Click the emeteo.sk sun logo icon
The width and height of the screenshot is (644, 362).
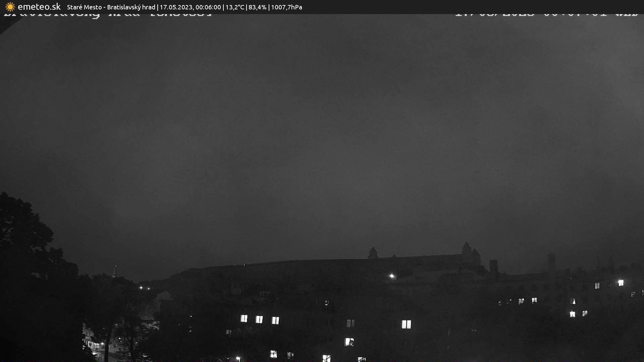click(10, 7)
